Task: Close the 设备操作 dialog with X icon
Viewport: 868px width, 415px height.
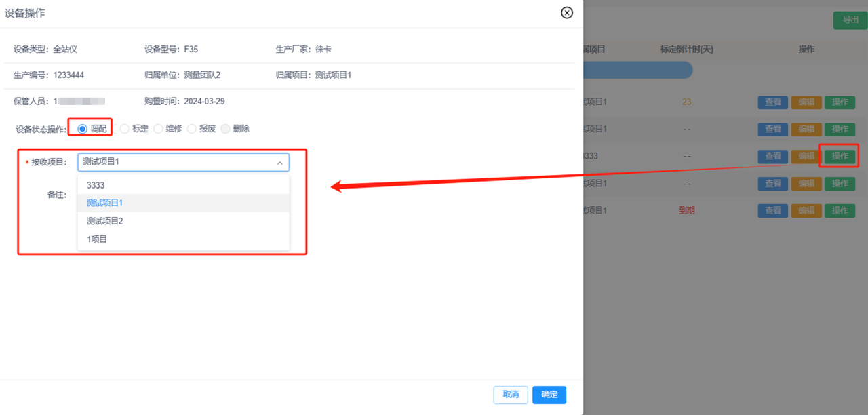Action: 567,13
